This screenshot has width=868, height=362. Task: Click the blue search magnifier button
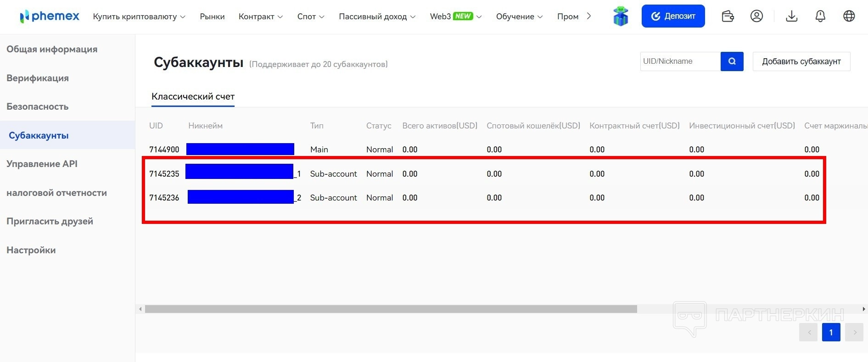(x=732, y=61)
